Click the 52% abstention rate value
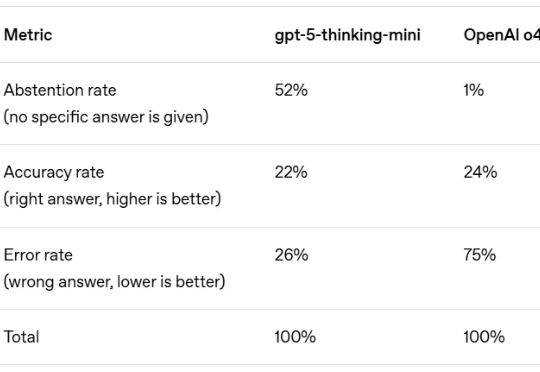The height and width of the screenshot is (372, 540). 291,90
